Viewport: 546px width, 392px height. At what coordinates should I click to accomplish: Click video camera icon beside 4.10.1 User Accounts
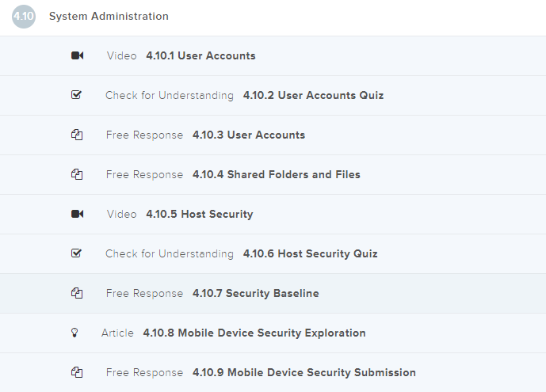(77, 56)
